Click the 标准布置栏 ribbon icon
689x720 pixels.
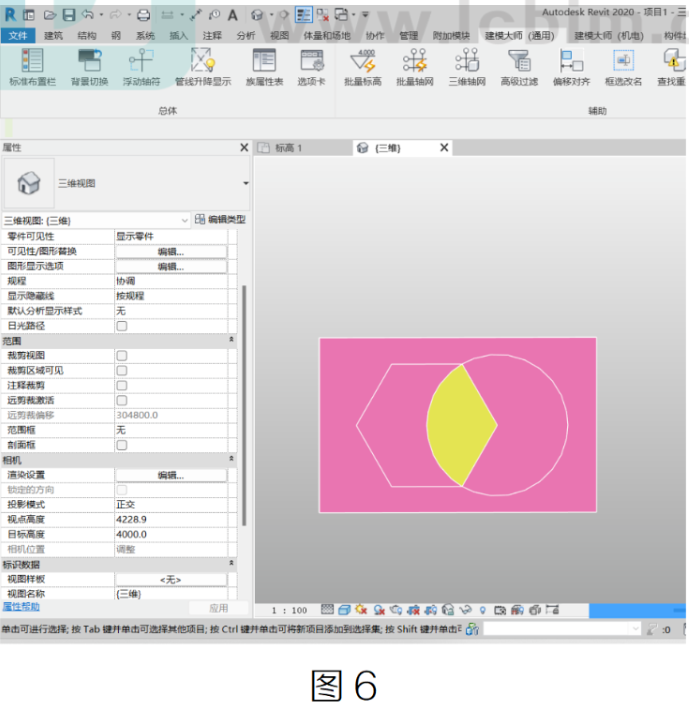point(32,61)
